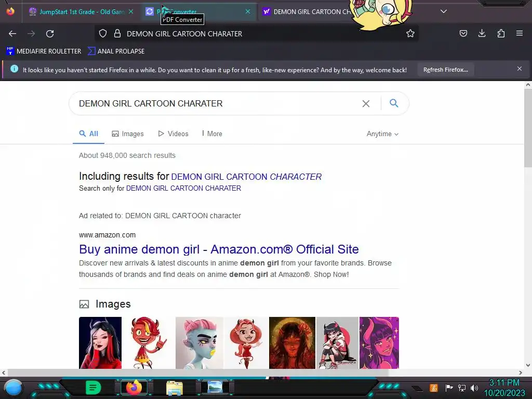Click the blue magnifier search button
The image size is (532, 399).
pyautogui.click(x=394, y=103)
